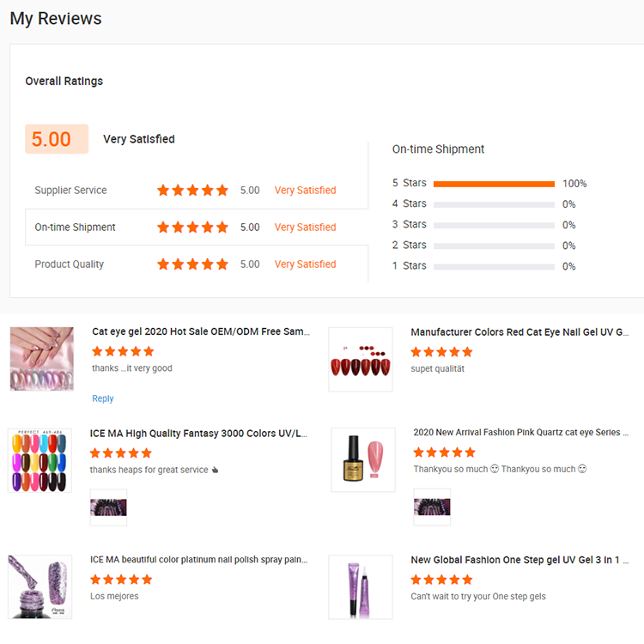The height and width of the screenshot is (644, 644).
Task: Click the black bottle pink quartz thumbnail
Action: click(x=363, y=459)
